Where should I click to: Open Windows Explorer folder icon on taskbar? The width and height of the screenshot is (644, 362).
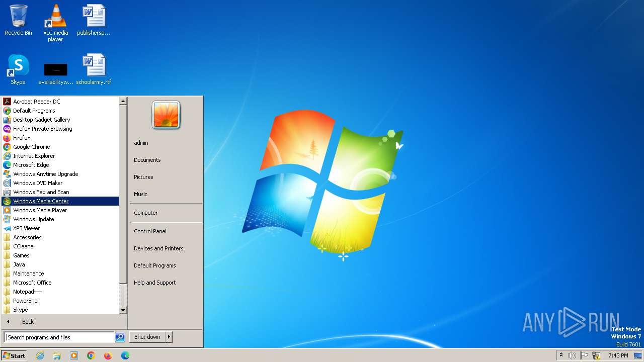coord(57,355)
